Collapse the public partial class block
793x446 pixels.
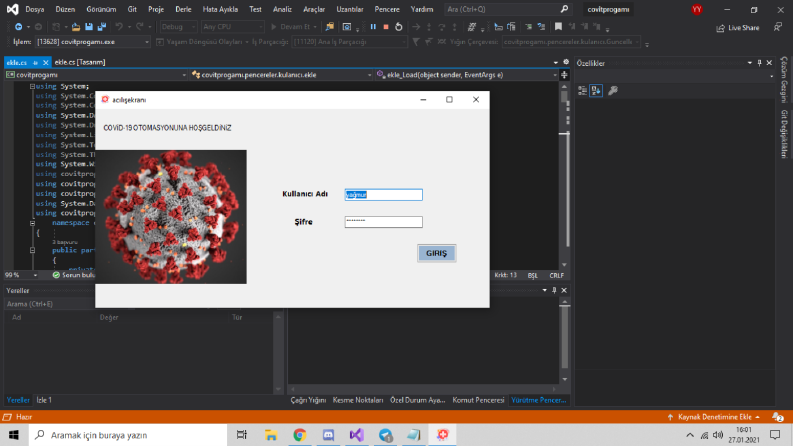(x=32, y=250)
